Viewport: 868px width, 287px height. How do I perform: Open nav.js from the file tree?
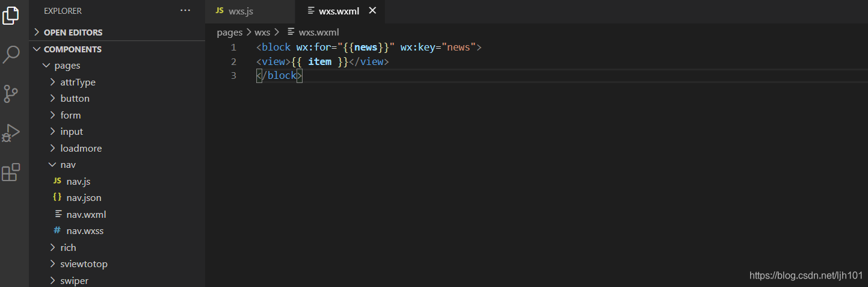tap(117, 181)
